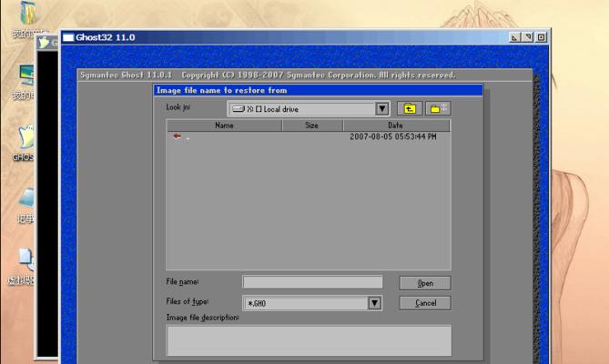Click the Image file description box

pos(309,340)
